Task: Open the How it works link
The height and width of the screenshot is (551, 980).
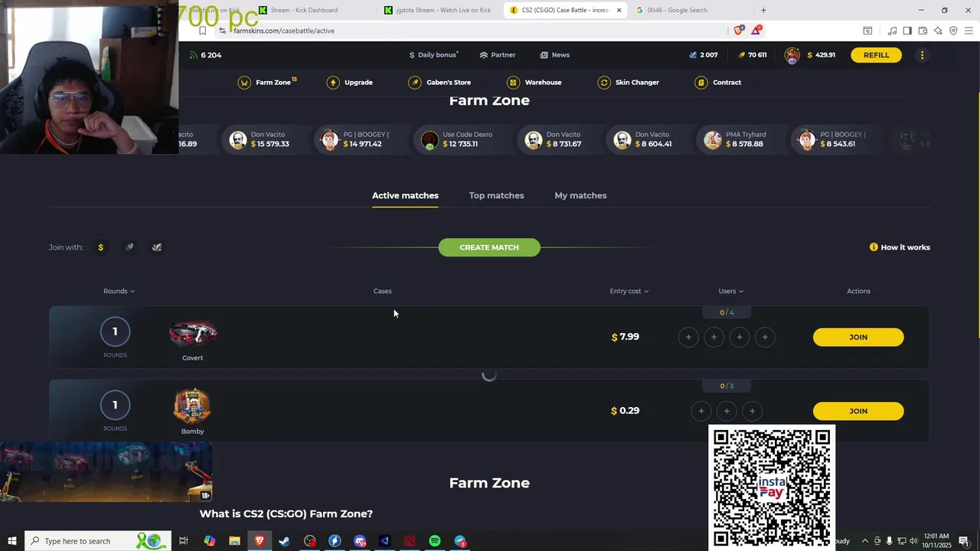Action: 905,247
